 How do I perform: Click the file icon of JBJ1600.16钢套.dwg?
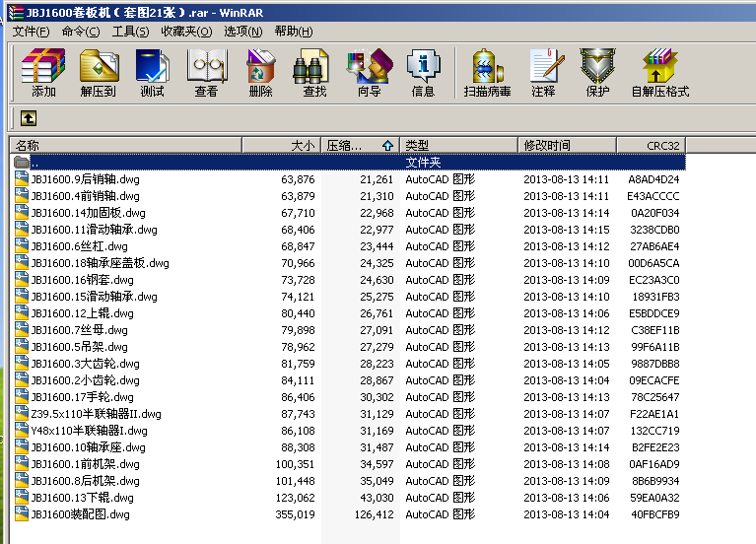(22, 279)
